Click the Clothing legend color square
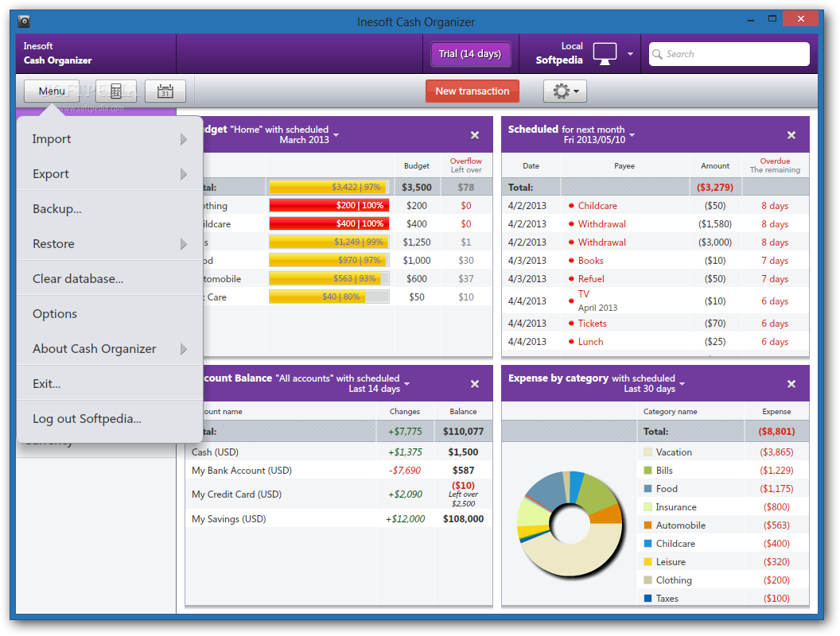840x636 pixels. point(647,580)
